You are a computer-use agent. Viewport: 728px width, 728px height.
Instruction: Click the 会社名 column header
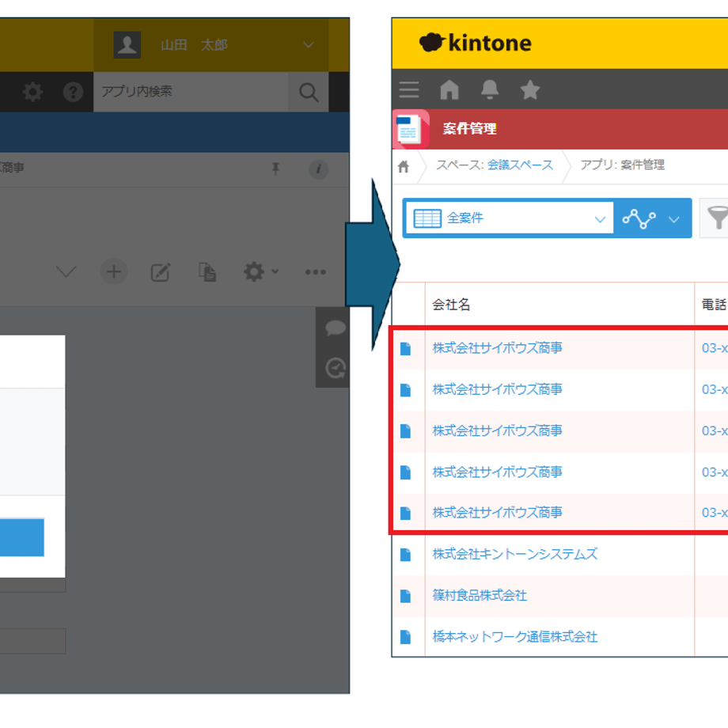(x=451, y=305)
